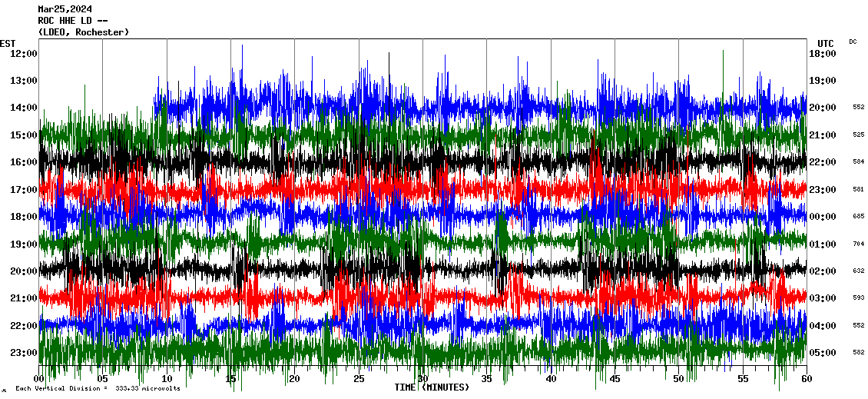This screenshot has height=399, width=868.
Task: Click the EST axis heading
Action: (8, 43)
